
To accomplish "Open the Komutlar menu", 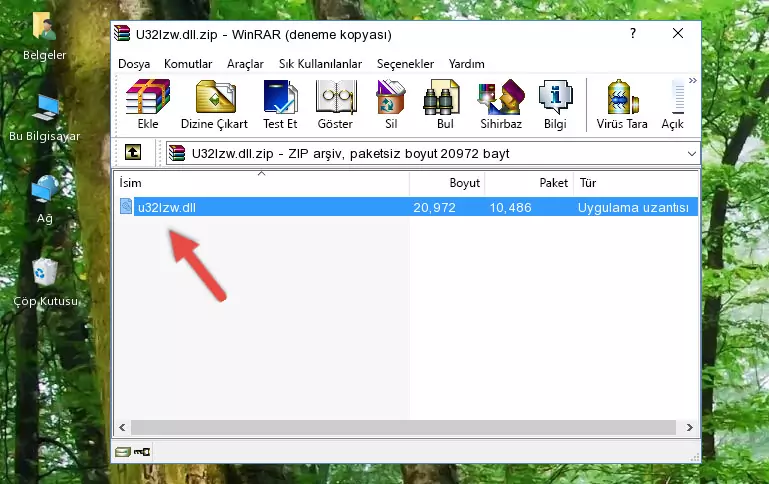I will [188, 64].
